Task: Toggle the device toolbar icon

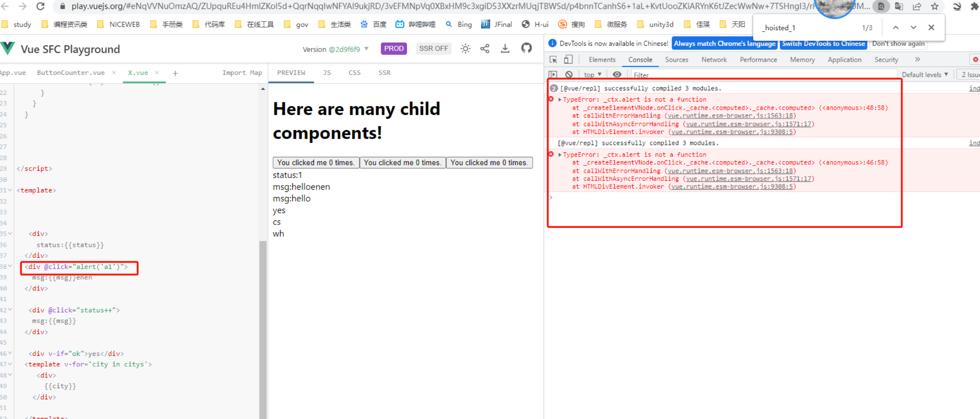Action: point(568,60)
